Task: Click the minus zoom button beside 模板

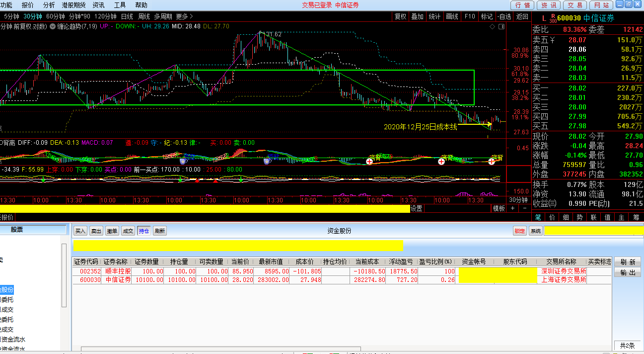Action: point(524,209)
